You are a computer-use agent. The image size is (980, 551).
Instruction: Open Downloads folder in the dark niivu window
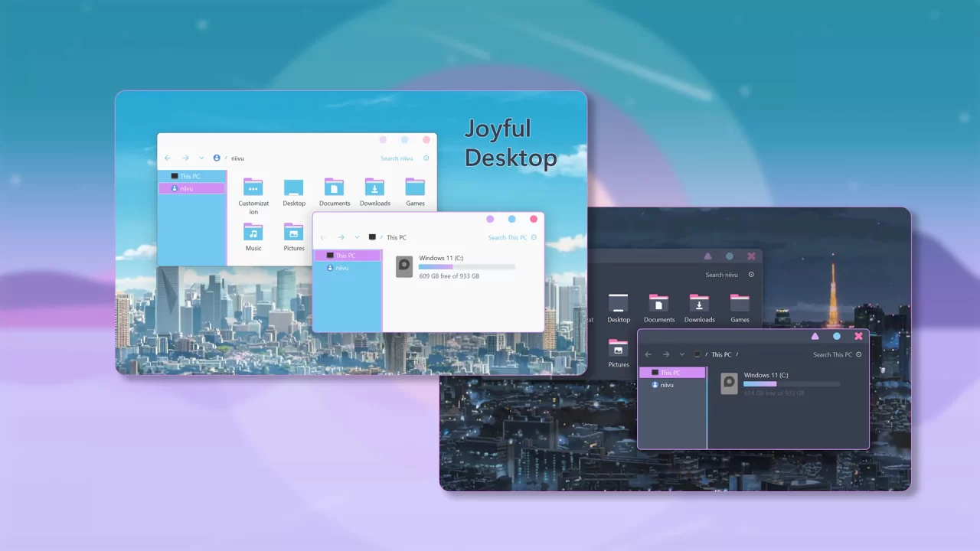coord(700,308)
